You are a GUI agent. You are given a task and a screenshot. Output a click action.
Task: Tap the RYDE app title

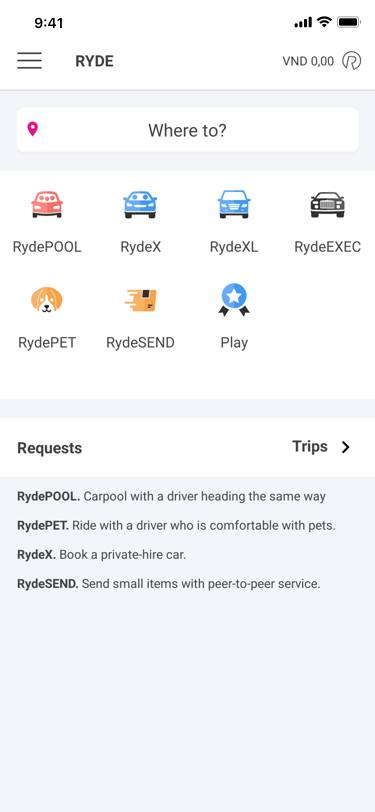point(94,61)
